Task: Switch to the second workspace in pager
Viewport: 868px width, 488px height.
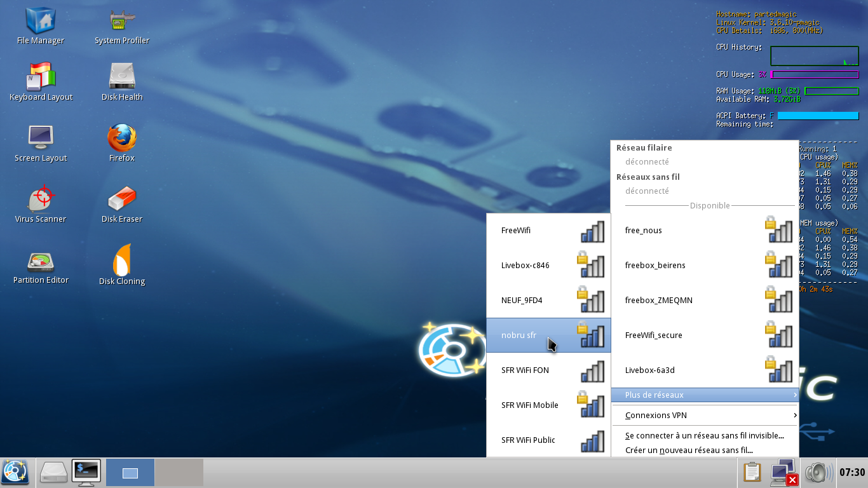Action: coord(179,473)
